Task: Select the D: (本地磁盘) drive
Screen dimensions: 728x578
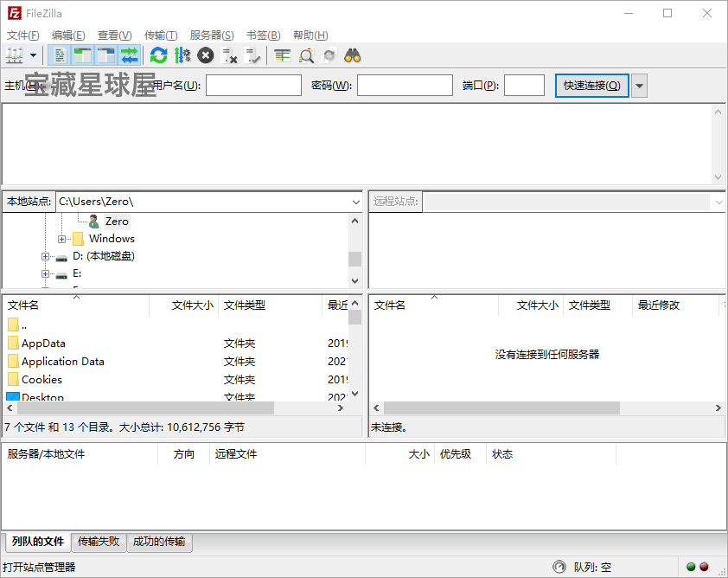Action: [104, 256]
